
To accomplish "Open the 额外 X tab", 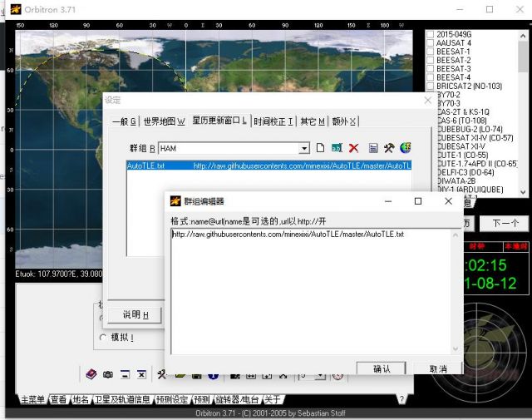I will coord(344,121).
